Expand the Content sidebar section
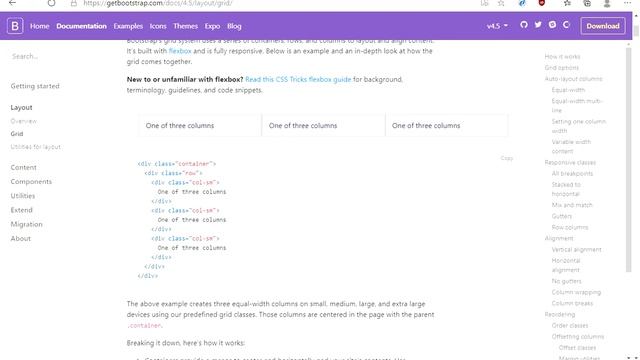This screenshot has width=640, height=360. [24, 167]
